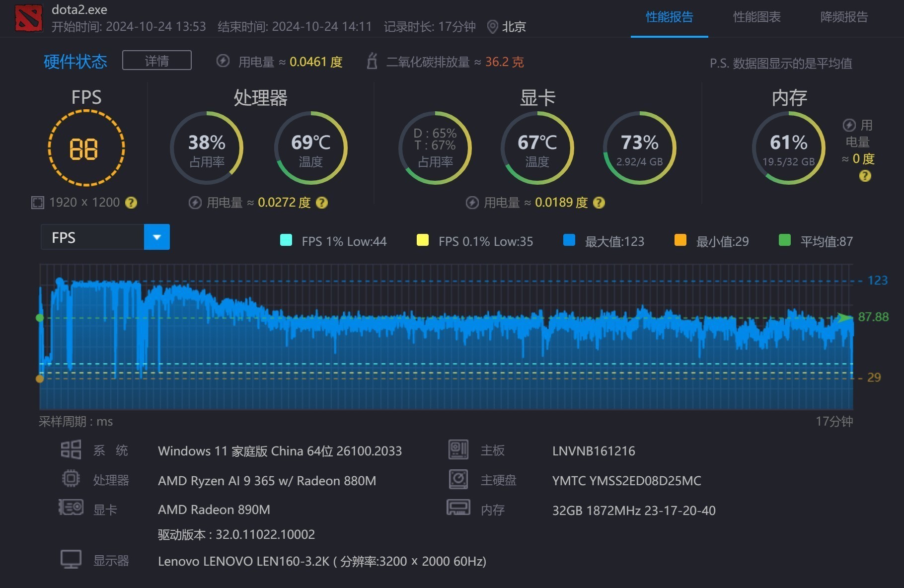Screen dimensions: 904x588
Task: Click the blue dropdown arrow next to FPS
Action: [157, 237]
